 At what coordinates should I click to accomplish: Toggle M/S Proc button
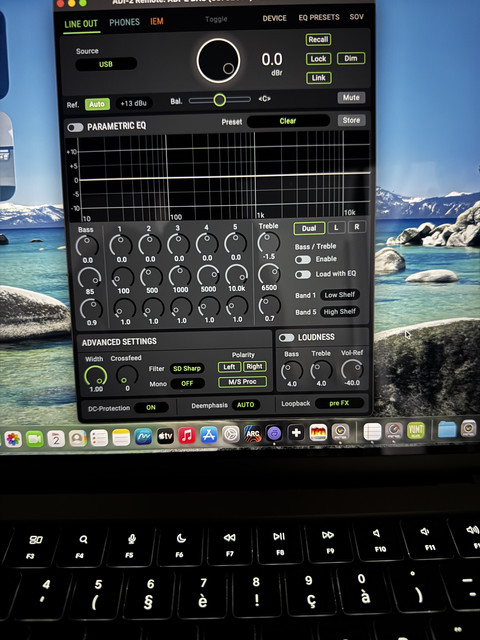point(242,382)
